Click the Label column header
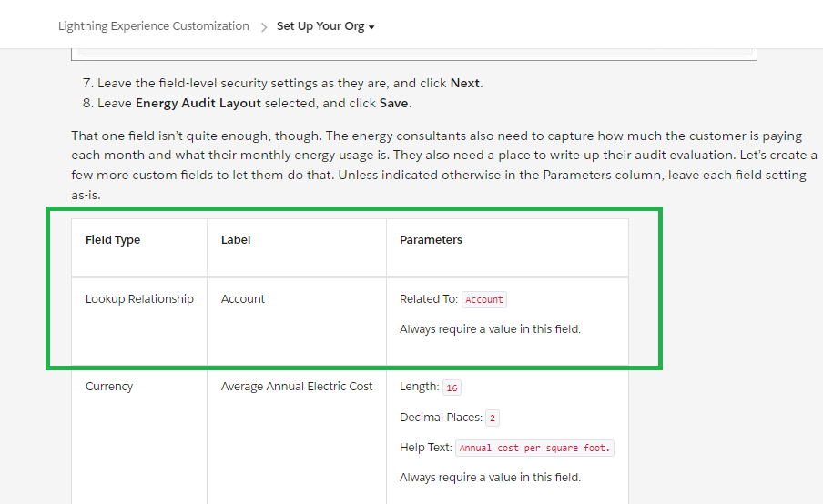Image resolution: width=823 pixels, height=504 pixels. pyautogui.click(x=236, y=240)
